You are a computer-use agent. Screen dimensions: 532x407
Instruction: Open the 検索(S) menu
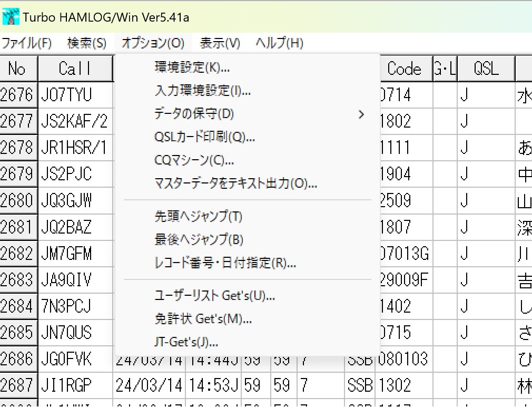87,43
